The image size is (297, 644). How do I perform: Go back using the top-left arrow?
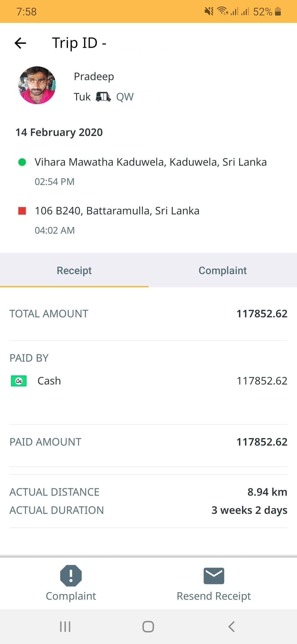click(x=20, y=43)
